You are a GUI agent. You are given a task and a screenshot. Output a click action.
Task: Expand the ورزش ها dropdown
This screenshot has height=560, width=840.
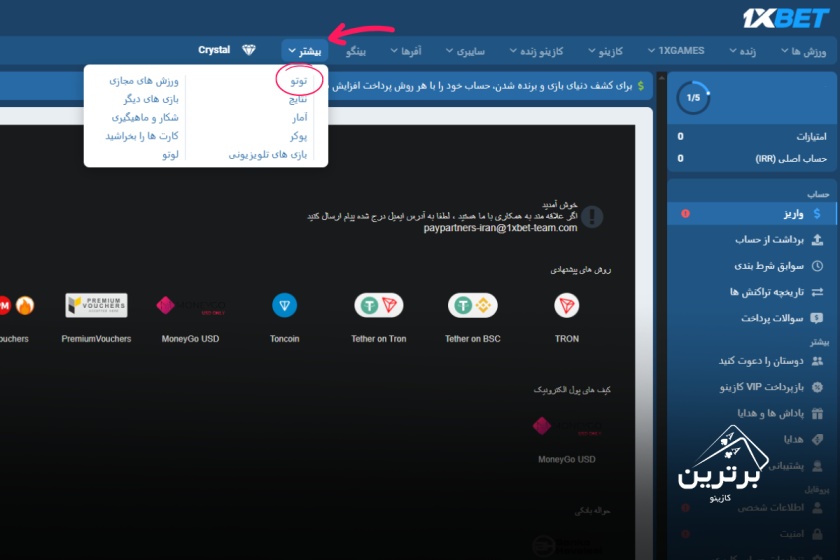click(803, 51)
